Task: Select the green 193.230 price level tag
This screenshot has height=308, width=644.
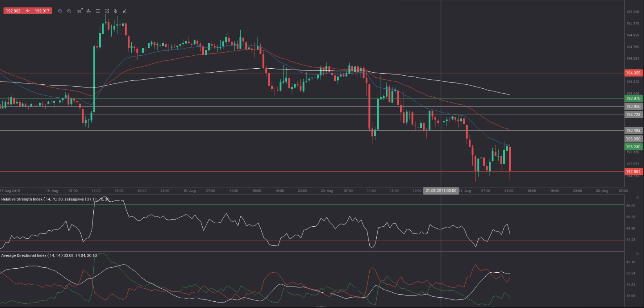Action: [x=633, y=147]
